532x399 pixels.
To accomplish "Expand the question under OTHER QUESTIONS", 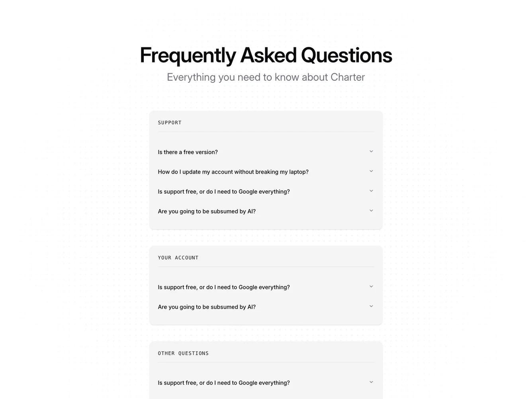I will coord(371,381).
